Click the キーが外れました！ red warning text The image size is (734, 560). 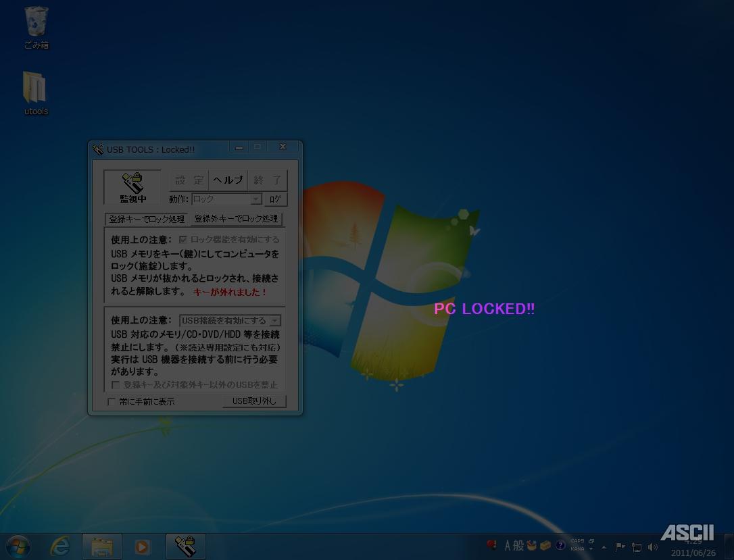230,292
